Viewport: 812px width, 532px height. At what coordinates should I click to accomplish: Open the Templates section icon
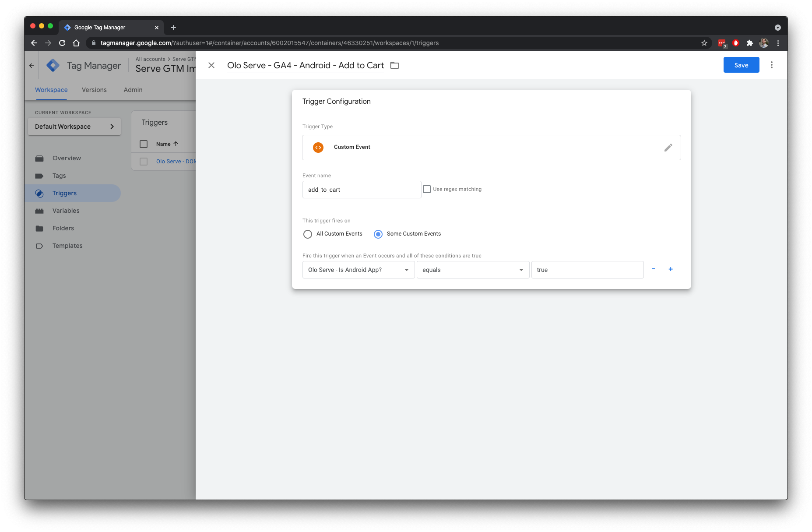(x=40, y=246)
